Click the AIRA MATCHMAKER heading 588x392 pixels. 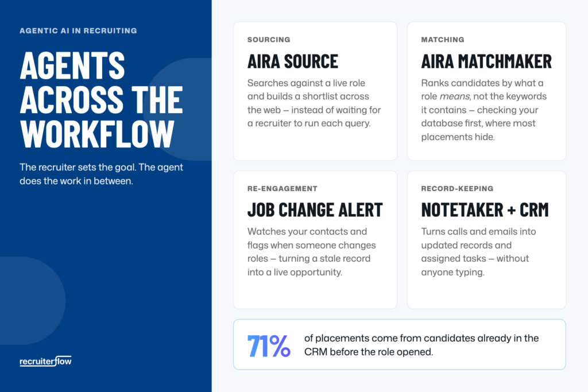[x=486, y=61]
